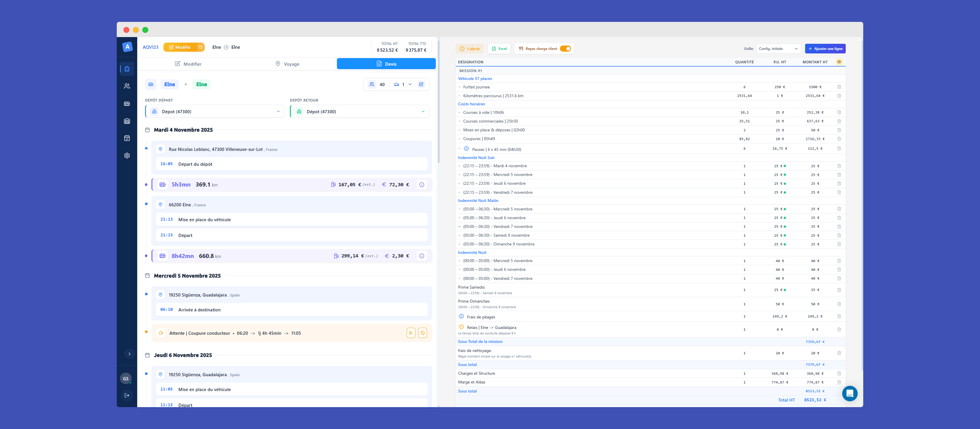This screenshot has height=429, width=980.
Task: Click the Jeudi 6 Novembre 2025 heading
Action: (183, 355)
